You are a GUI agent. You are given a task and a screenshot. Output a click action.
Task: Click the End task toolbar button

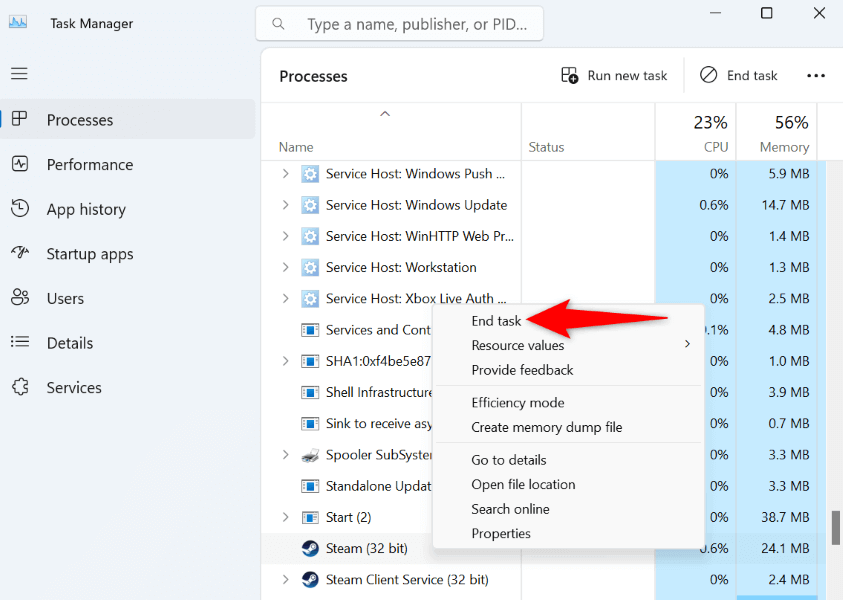click(x=739, y=75)
